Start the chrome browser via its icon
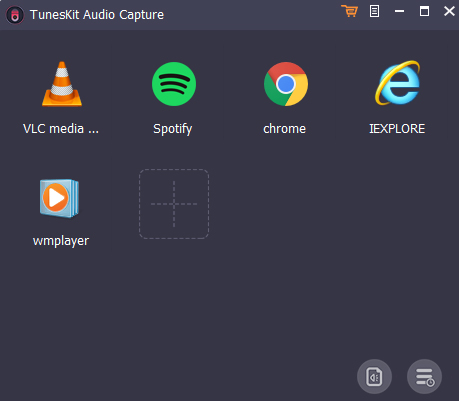The height and width of the screenshot is (401, 459). [x=286, y=84]
